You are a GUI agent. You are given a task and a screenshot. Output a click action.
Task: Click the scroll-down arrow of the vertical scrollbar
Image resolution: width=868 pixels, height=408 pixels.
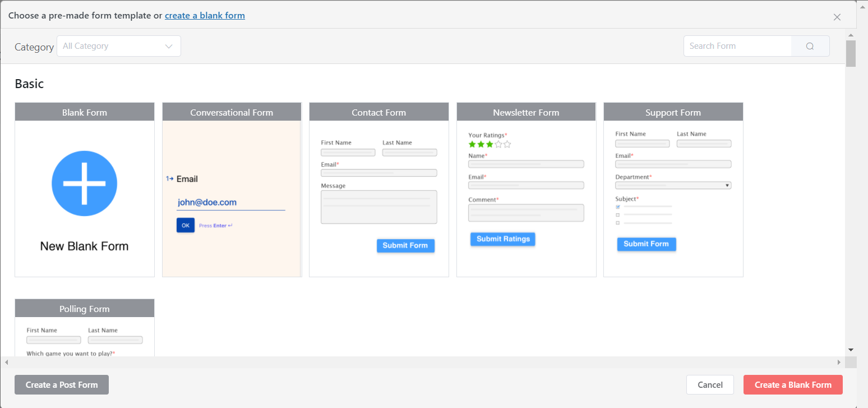(x=851, y=350)
